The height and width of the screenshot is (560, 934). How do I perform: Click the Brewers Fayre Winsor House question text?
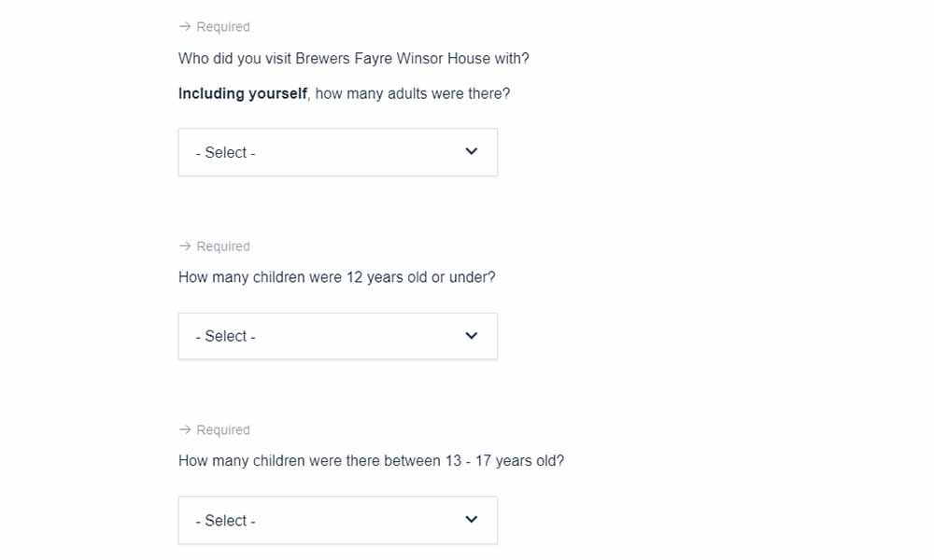coord(354,59)
